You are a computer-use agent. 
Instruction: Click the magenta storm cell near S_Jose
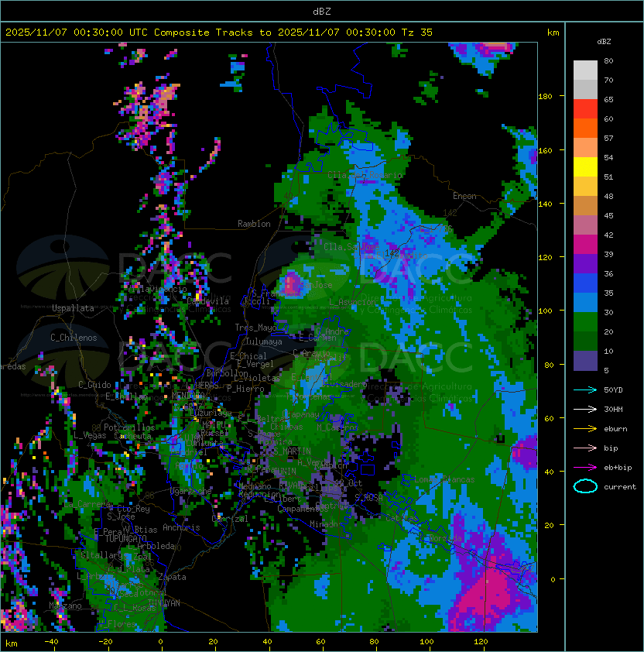click(292, 283)
